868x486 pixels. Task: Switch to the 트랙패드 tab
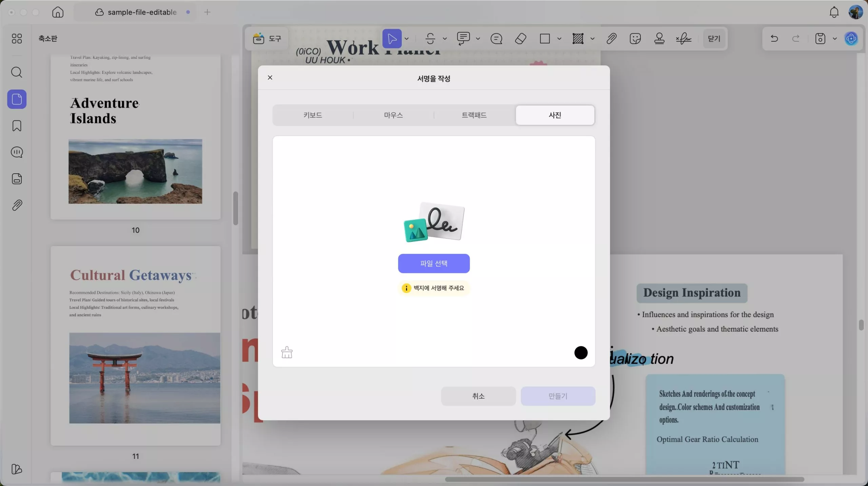click(474, 115)
